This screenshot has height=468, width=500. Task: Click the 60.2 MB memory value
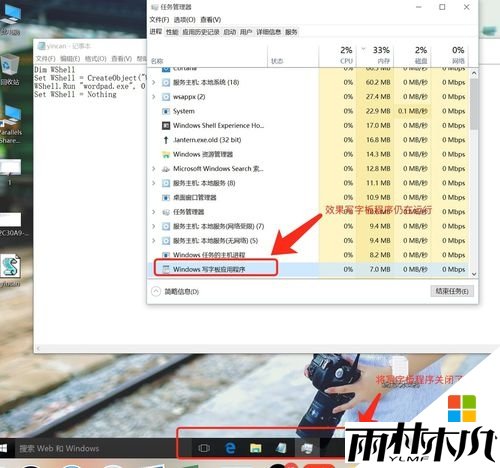point(378,82)
